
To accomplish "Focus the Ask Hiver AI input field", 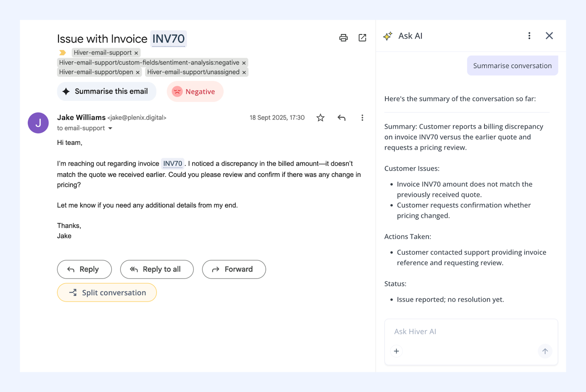I will (471, 341).
